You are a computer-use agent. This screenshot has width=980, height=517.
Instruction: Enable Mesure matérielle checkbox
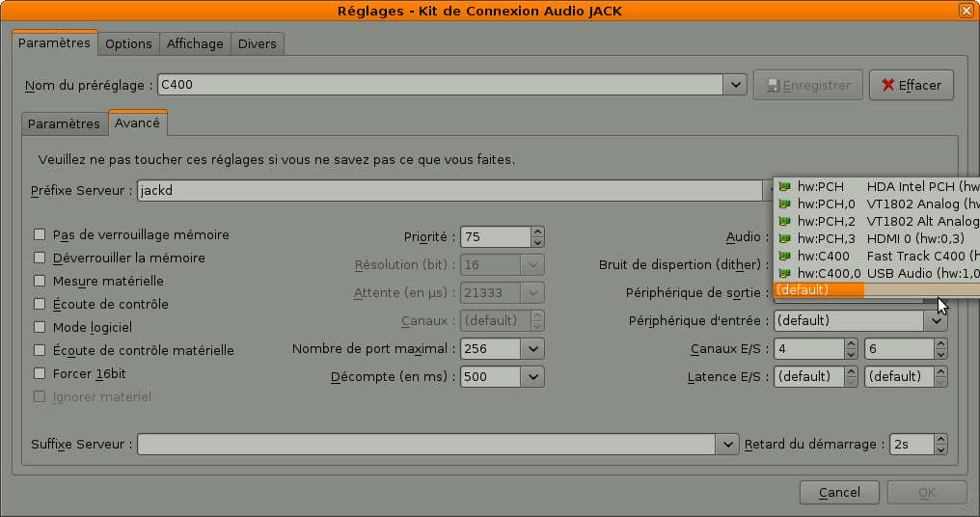tap(40, 281)
